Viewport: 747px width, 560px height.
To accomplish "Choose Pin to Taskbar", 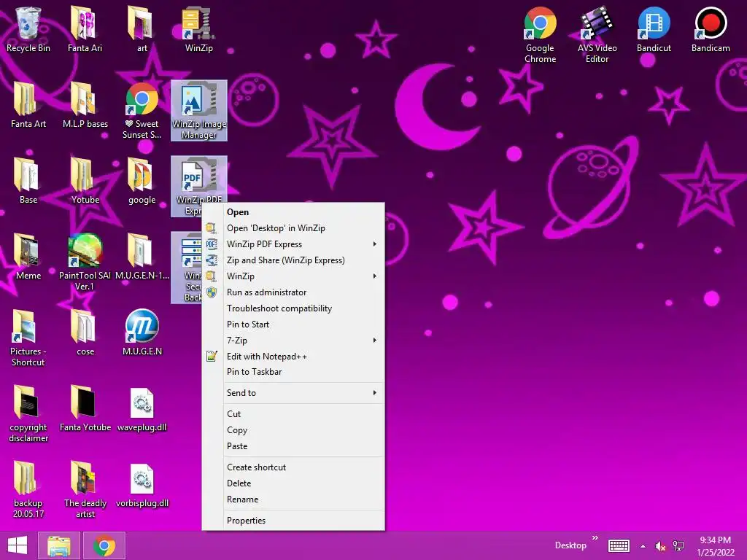I will [293, 372].
